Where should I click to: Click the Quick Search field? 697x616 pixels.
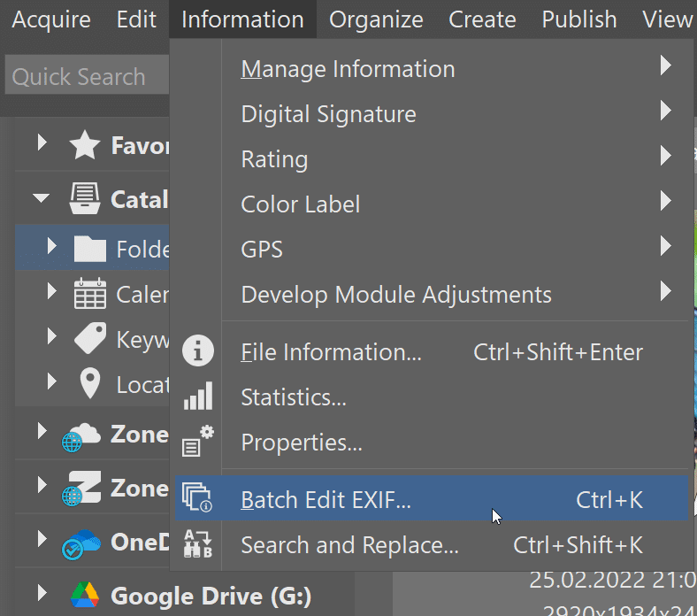pyautogui.click(x=86, y=77)
